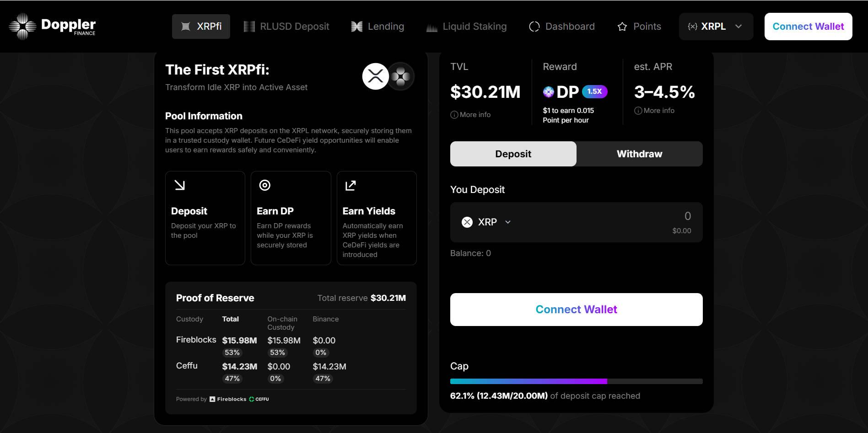This screenshot has height=433, width=868.
Task: Expand the XRP token selector chevron
Action: (508, 222)
